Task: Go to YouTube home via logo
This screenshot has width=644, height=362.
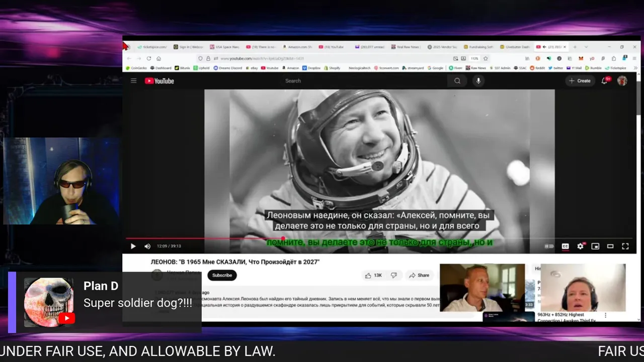Action: (159, 81)
